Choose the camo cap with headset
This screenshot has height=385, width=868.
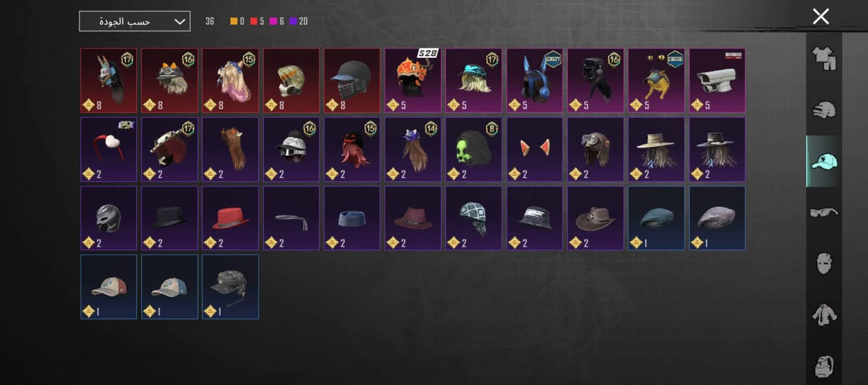tap(230, 287)
